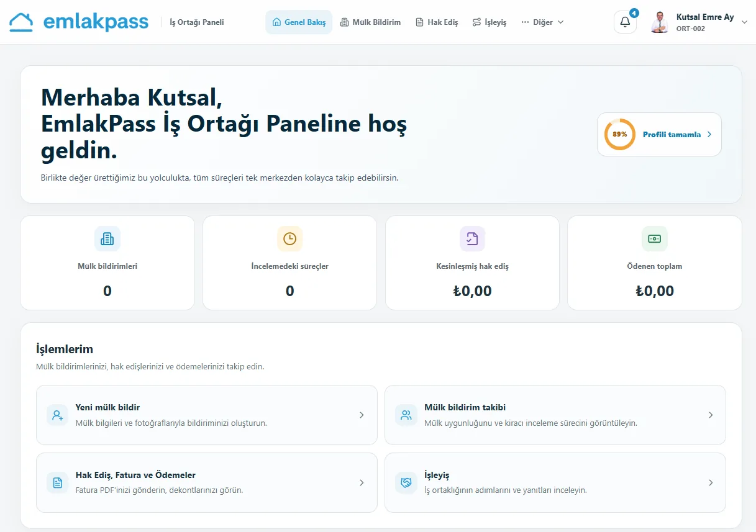Open the İşleyiş card title

pyautogui.click(x=437, y=476)
